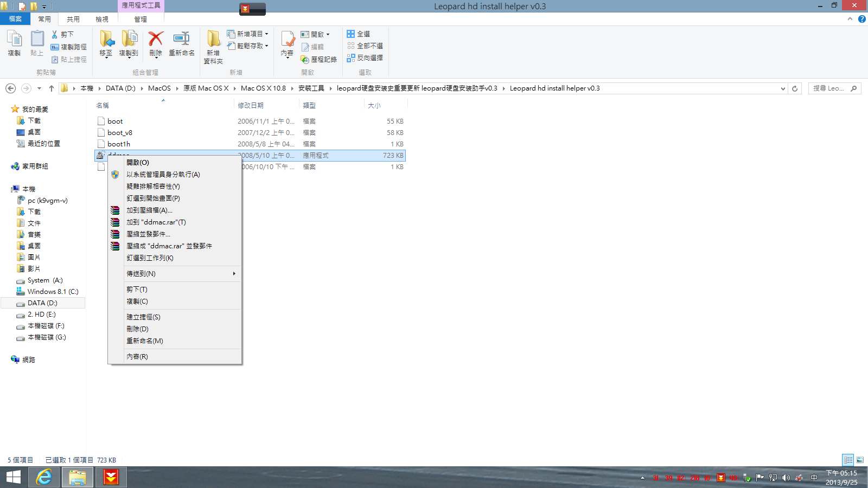Choose 以系統管理員身分執行(A)
The width and height of the screenshot is (868, 488).
coord(175,175)
